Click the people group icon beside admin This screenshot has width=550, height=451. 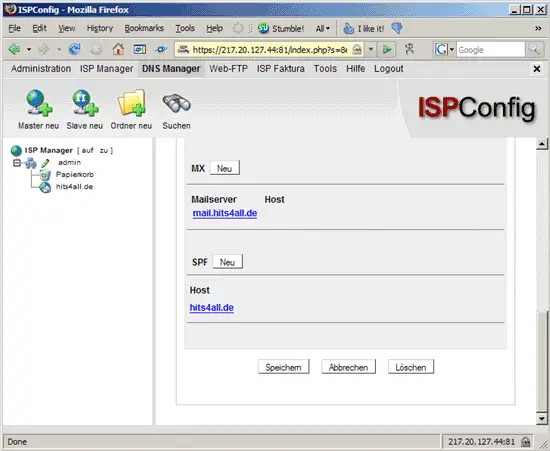tap(31, 163)
